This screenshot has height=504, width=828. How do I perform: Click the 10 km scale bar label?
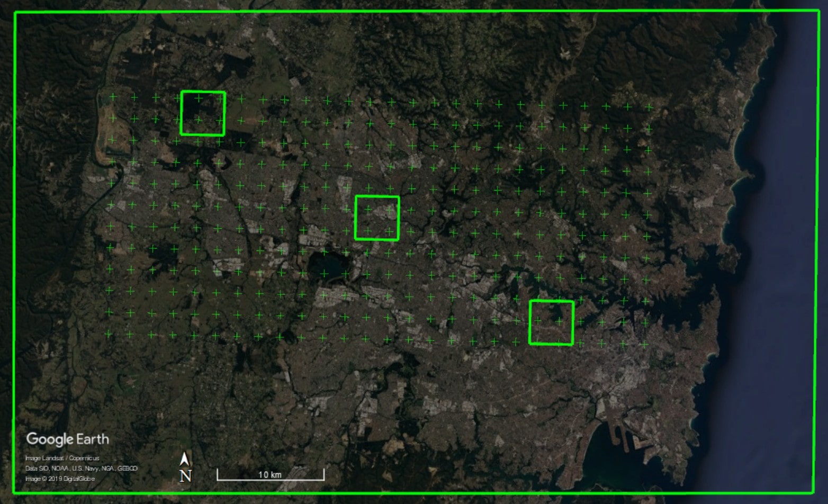(269, 474)
